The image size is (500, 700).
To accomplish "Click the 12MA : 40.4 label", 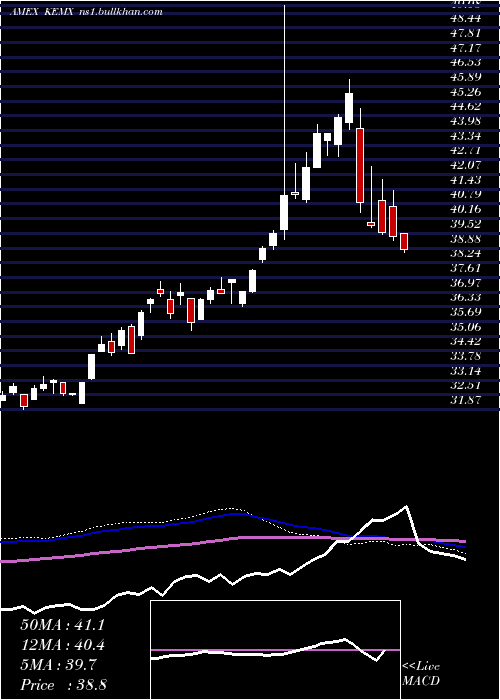I will tap(62, 645).
